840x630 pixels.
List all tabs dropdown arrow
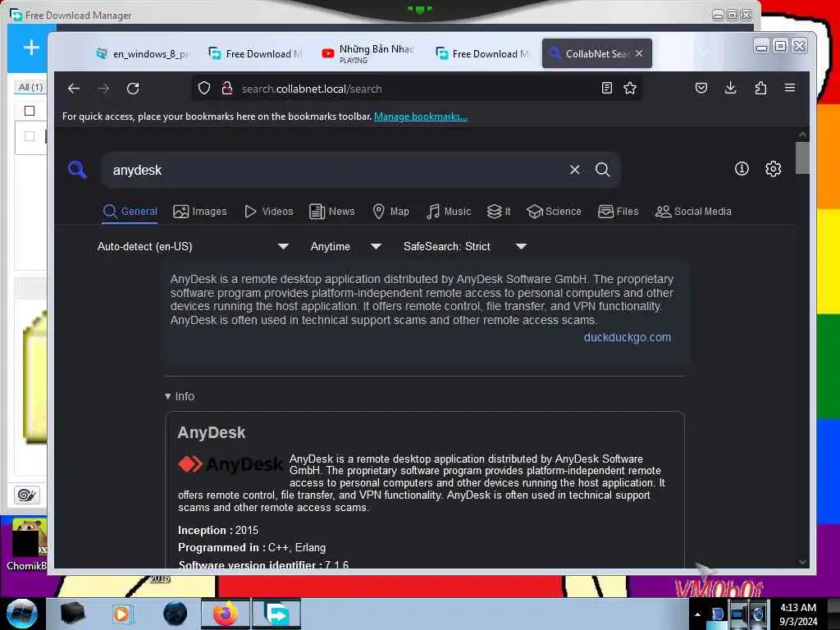pos(703,52)
